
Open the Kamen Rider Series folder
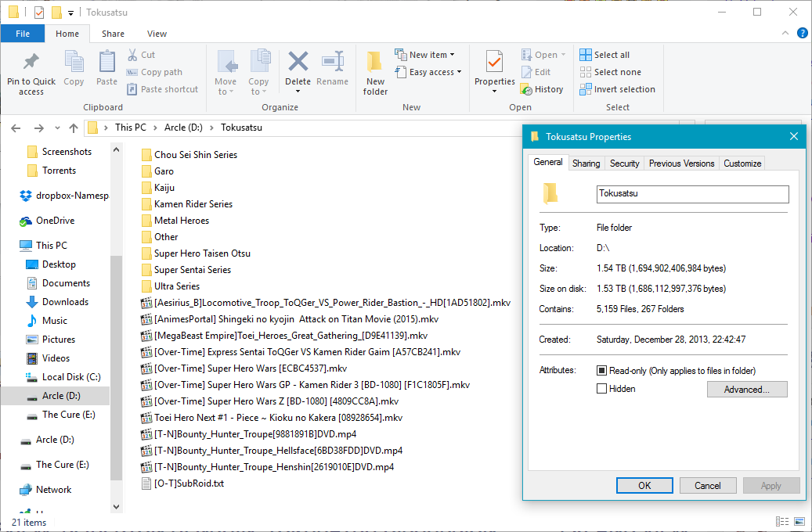193,204
